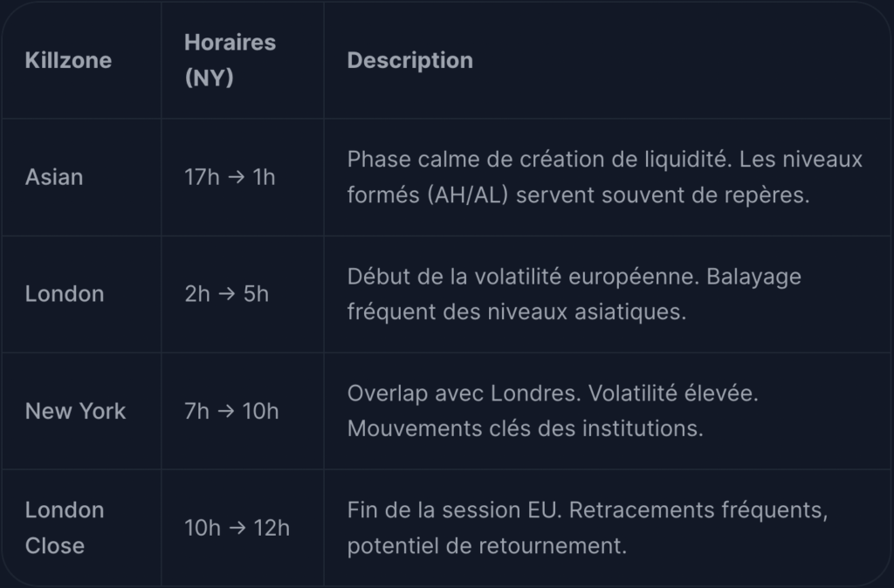The width and height of the screenshot is (894, 588).
Task: Select the Asian killzone cell
Action: 54,177
